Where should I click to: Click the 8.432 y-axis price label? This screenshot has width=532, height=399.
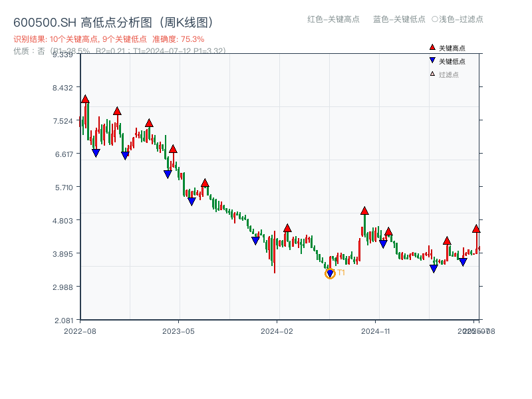coord(65,87)
